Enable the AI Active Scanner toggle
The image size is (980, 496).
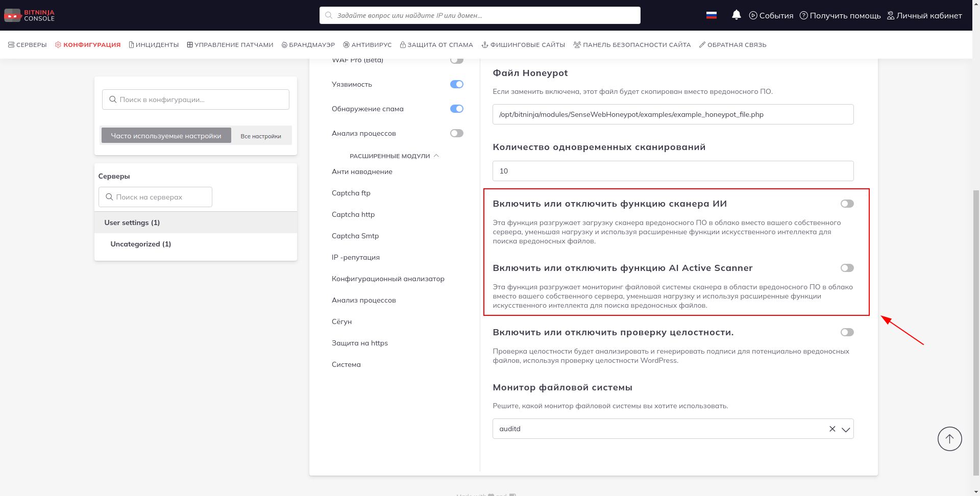[x=847, y=268]
